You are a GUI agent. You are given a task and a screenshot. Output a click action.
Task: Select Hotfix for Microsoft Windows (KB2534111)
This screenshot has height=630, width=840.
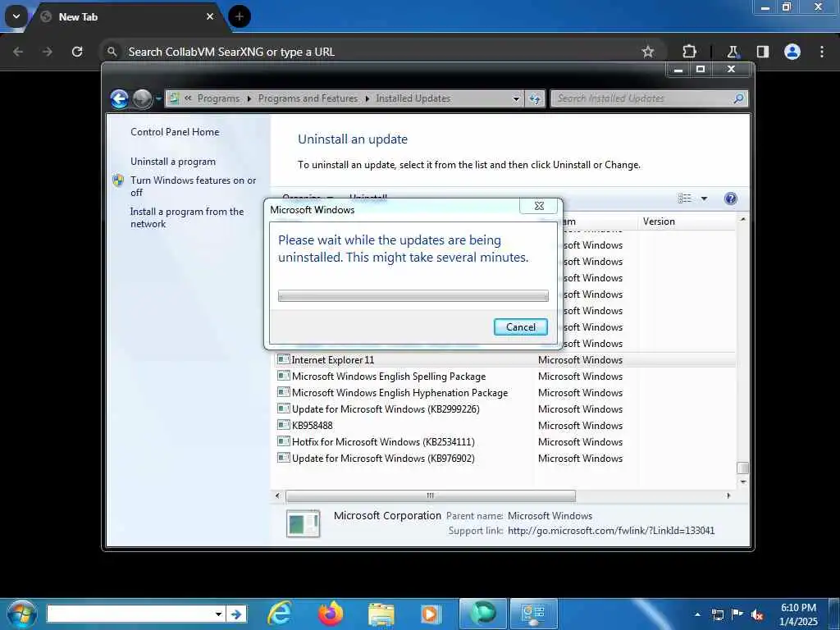pos(505,442)
